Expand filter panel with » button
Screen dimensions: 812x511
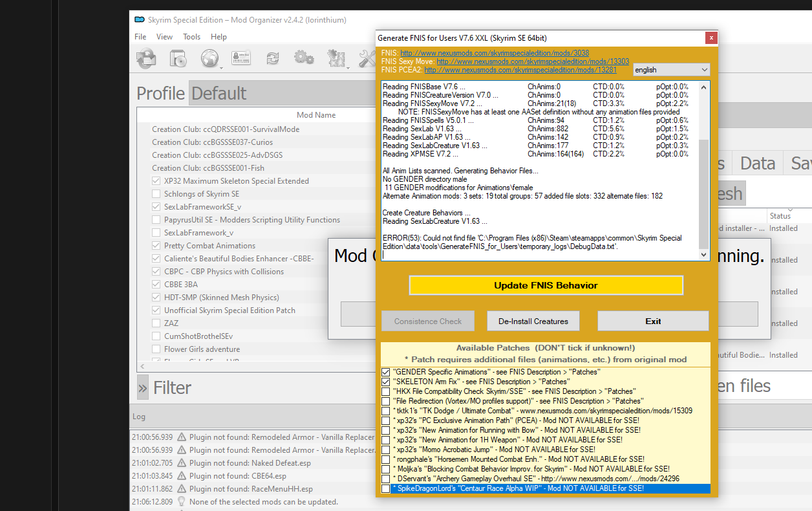[x=142, y=387]
